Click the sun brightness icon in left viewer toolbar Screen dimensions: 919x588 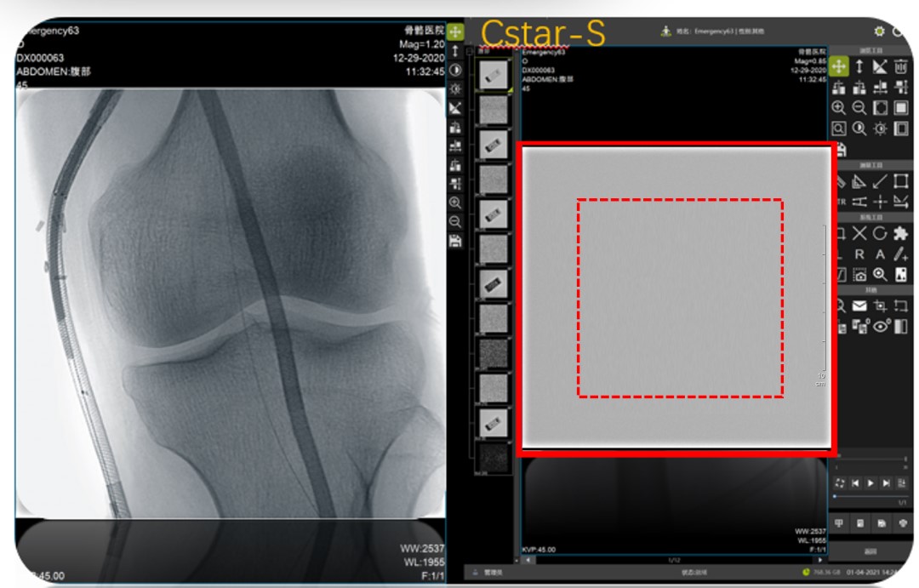pyautogui.click(x=455, y=89)
